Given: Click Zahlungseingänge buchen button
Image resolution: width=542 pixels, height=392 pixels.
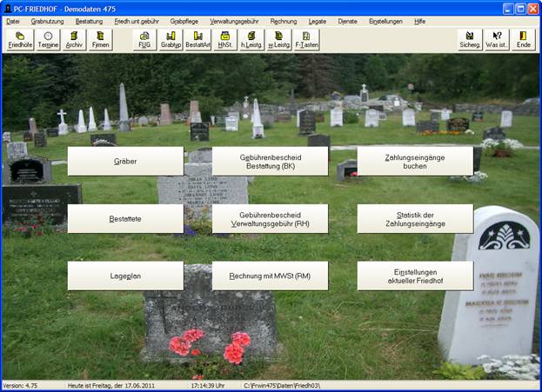Looking at the screenshot, I should coord(415,161).
